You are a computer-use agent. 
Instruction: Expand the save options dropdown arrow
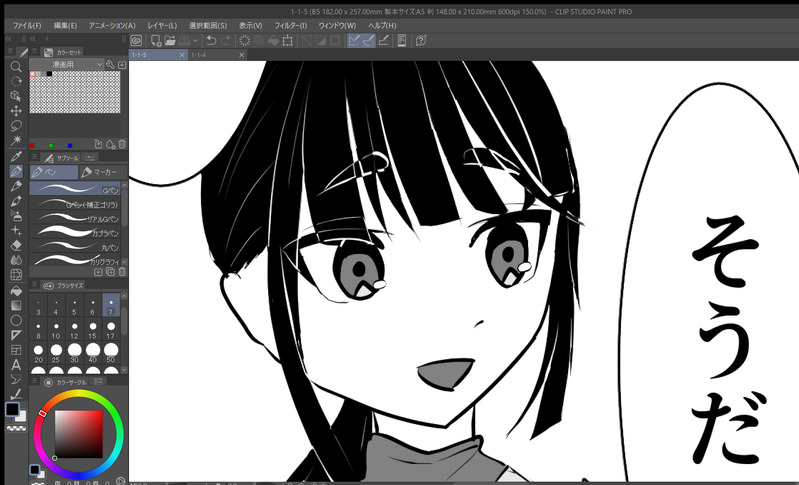195,41
